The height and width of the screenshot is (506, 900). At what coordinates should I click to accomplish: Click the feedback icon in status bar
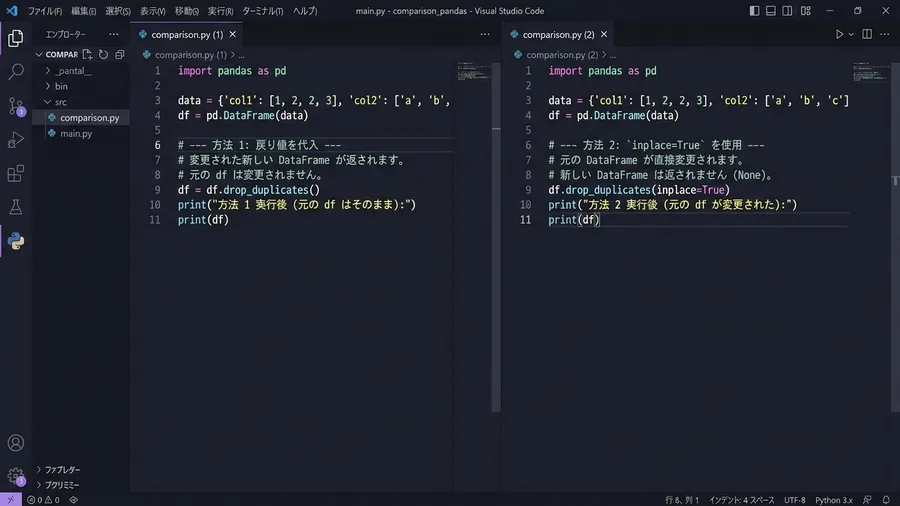pyautogui.click(x=867, y=500)
